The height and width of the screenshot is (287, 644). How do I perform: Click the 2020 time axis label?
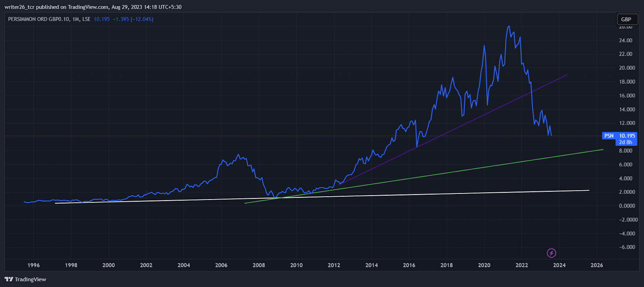(484, 265)
